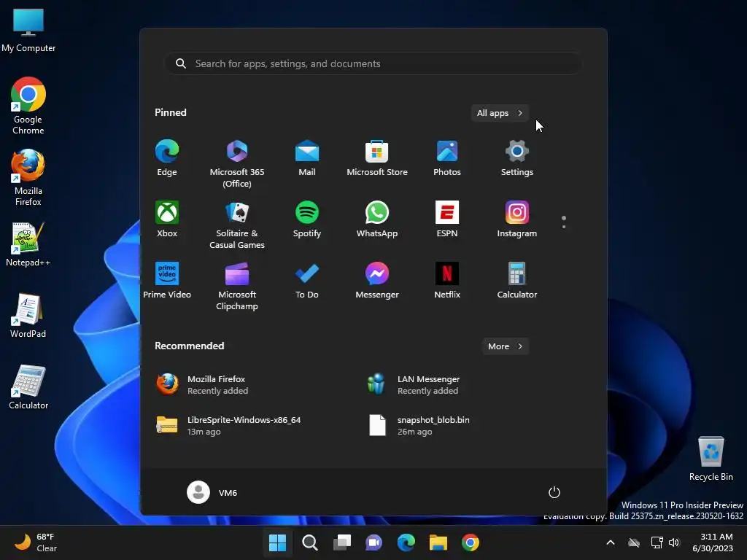Launch the To Do app

point(307,281)
